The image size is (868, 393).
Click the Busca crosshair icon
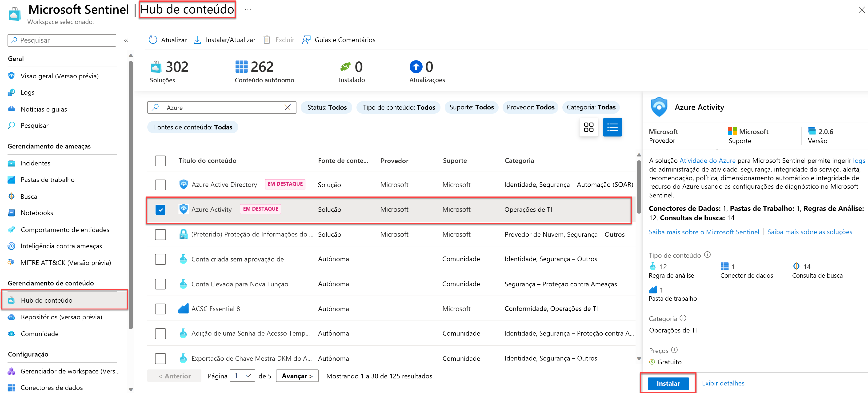click(12, 196)
